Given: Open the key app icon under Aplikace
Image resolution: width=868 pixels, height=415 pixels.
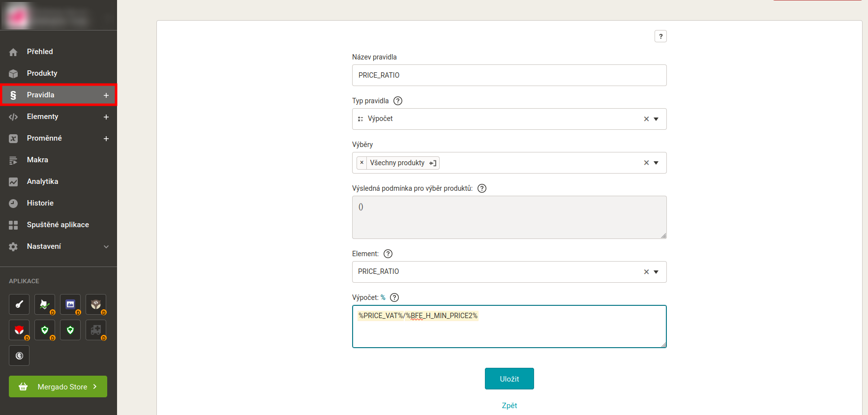Looking at the screenshot, I should click(19, 304).
